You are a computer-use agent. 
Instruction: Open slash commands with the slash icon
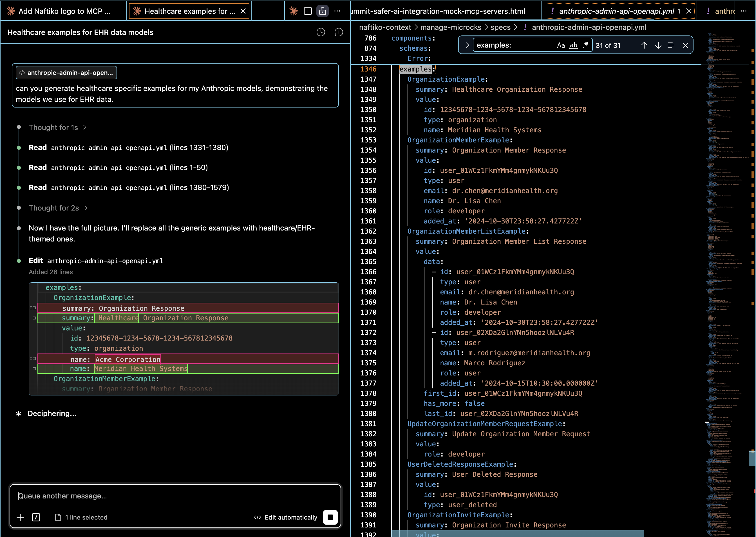tap(36, 517)
